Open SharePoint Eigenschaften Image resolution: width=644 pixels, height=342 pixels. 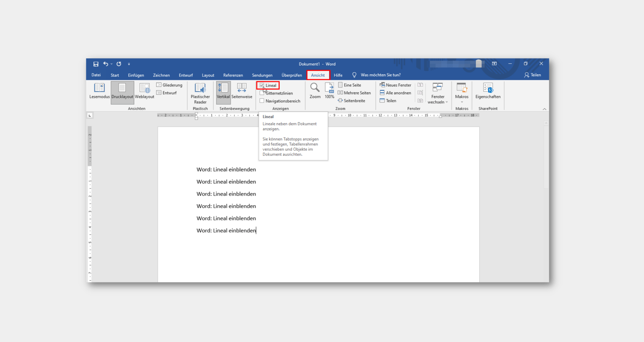click(x=488, y=91)
